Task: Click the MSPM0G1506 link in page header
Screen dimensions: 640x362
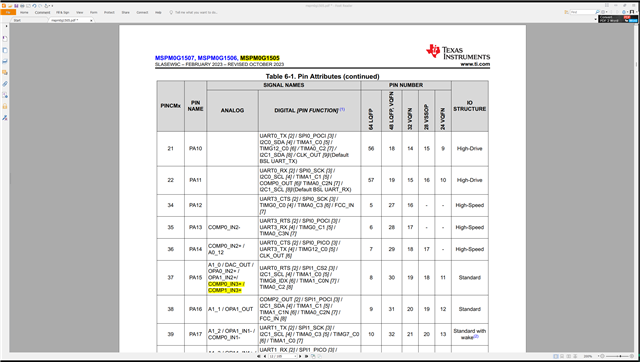Action: [217, 58]
